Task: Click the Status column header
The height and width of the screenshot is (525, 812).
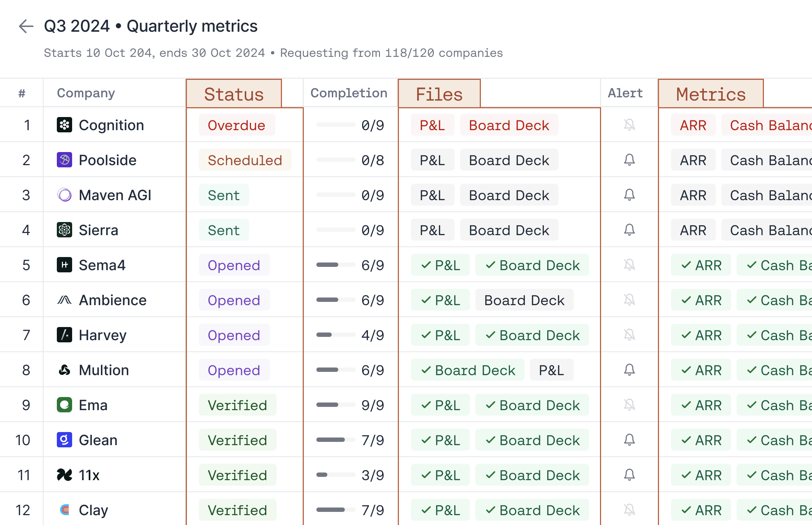Action: [234, 94]
